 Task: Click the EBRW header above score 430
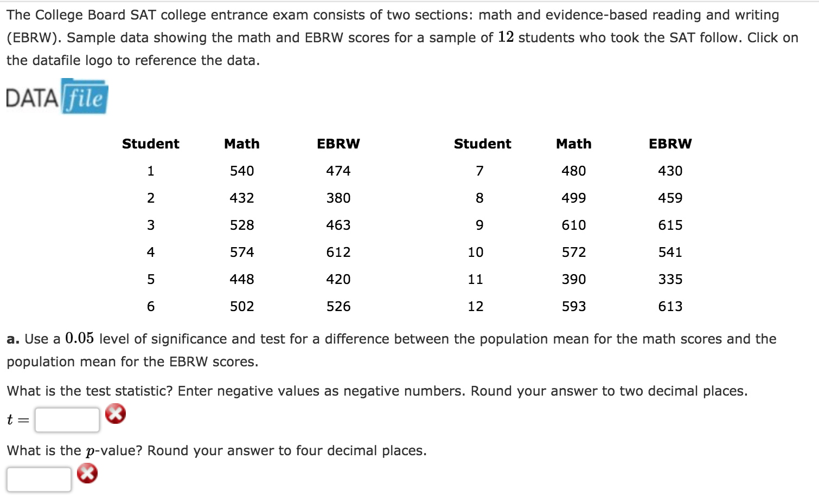coord(670,144)
